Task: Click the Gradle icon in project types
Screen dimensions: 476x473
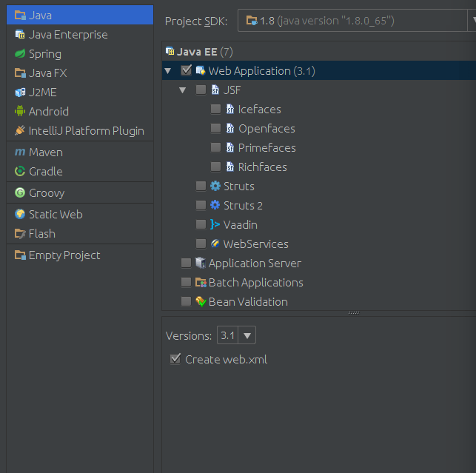Action: pyautogui.click(x=20, y=172)
